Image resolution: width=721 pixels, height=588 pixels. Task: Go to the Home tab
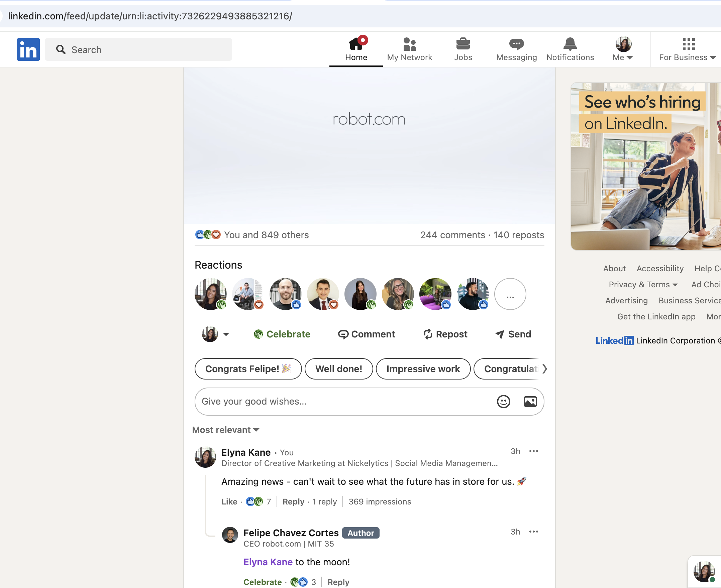click(355, 49)
